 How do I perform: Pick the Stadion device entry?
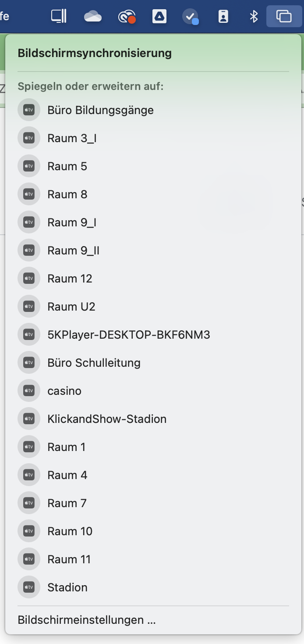pyautogui.click(x=67, y=587)
